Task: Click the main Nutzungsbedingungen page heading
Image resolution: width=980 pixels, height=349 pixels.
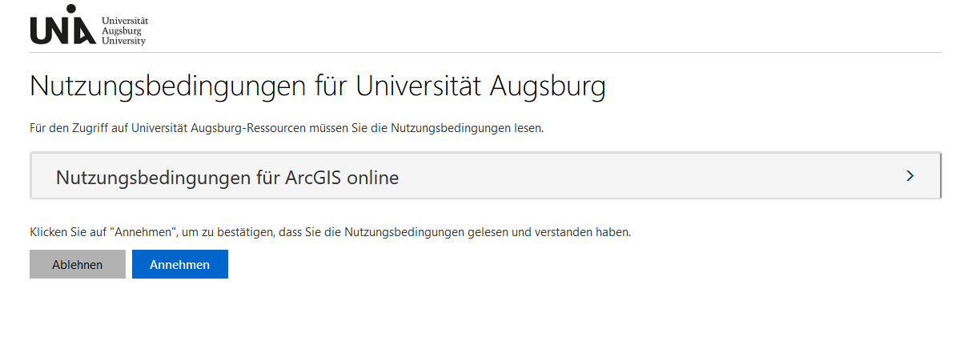Action: pyautogui.click(x=317, y=86)
